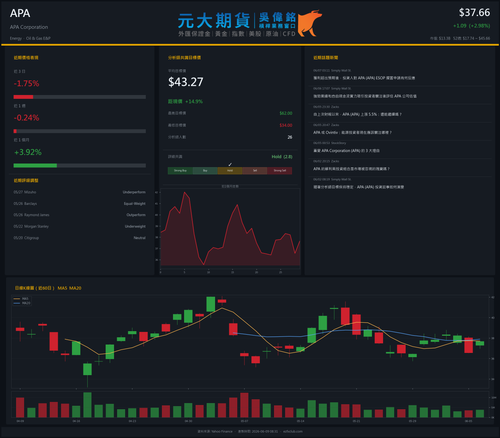Click the +1.09 (+2.98%) daily change
The height and width of the screenshot is (438, 500).
click(x=471, y=26)
